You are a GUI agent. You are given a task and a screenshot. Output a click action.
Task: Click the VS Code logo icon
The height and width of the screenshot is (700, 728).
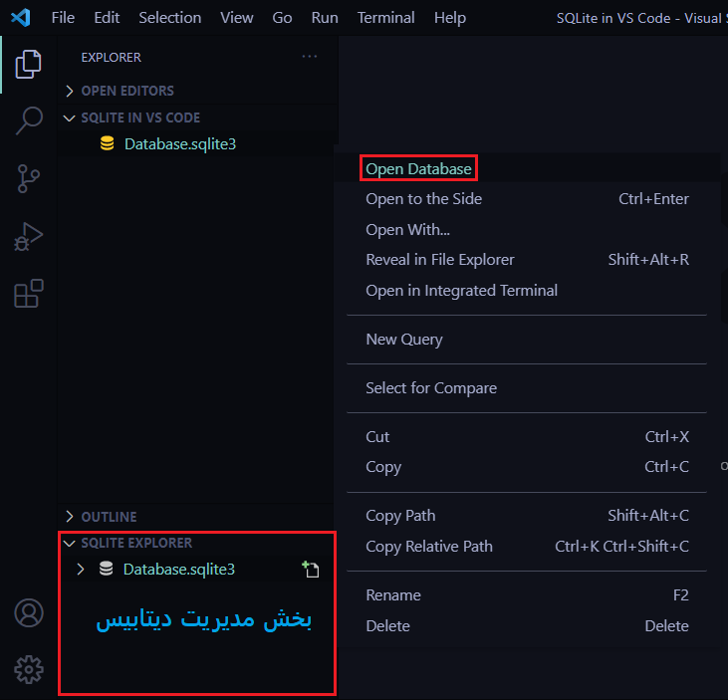coord(21,18)
